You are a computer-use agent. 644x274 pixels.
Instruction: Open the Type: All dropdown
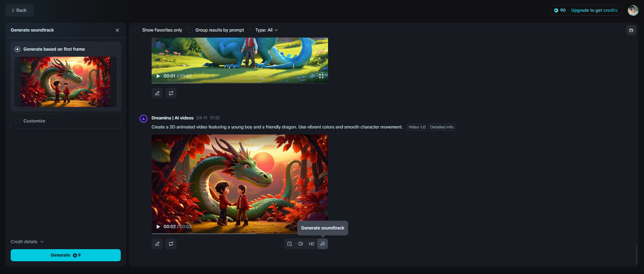[x=266, y=30]
